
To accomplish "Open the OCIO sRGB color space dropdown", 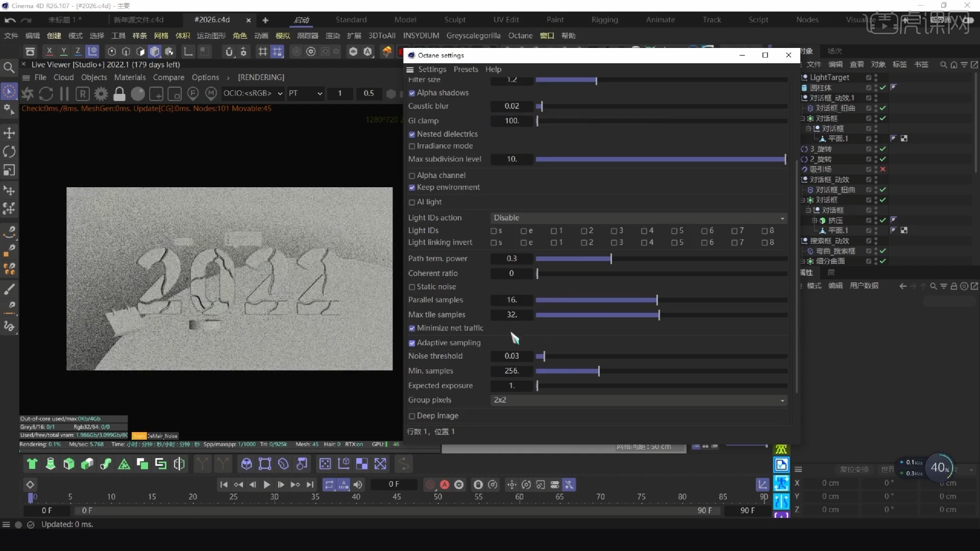I will click(x=253, y=93).
